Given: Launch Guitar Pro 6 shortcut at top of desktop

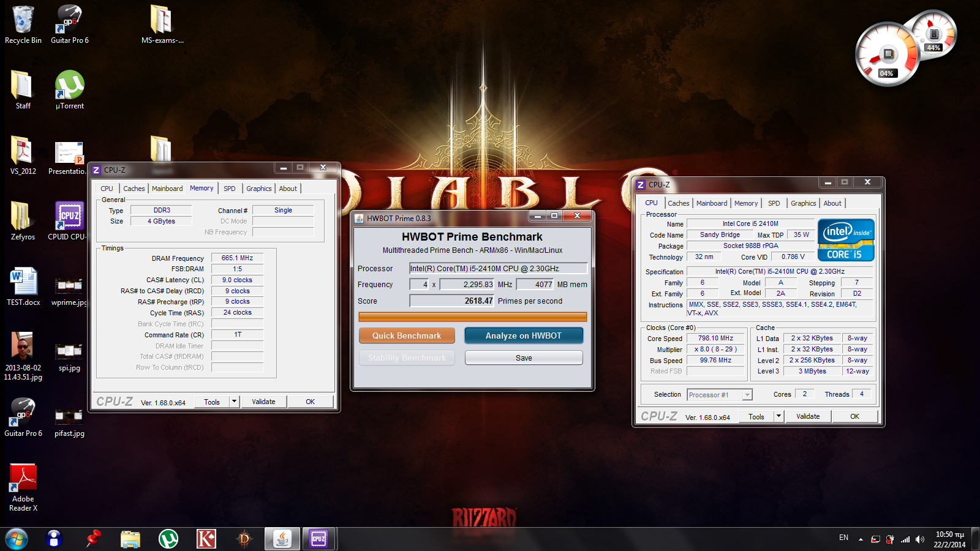Looking at the screenshot, I should (69, 24).
